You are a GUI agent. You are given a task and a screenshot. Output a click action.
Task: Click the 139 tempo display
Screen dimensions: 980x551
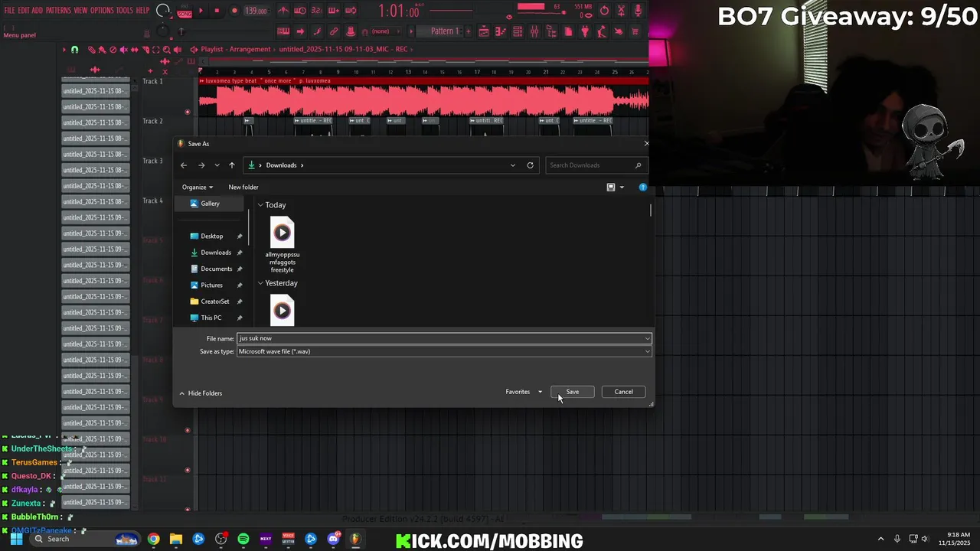coord(256,11)
